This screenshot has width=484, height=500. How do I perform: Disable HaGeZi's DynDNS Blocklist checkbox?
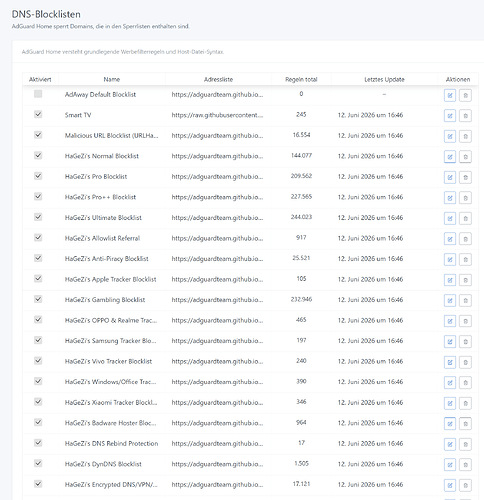38,463
